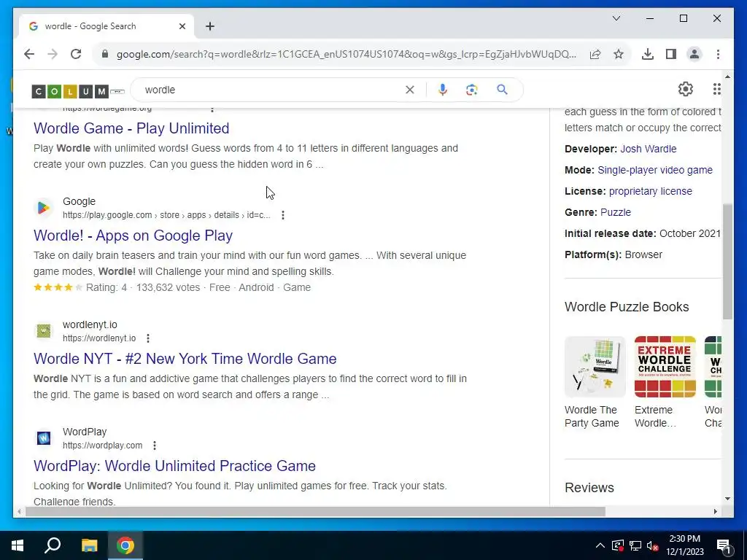Viewport: 747px width, 560px height.
Task: Click the horizontal page scrollbar
Action: pyautogui.click(x=315, y=511)
